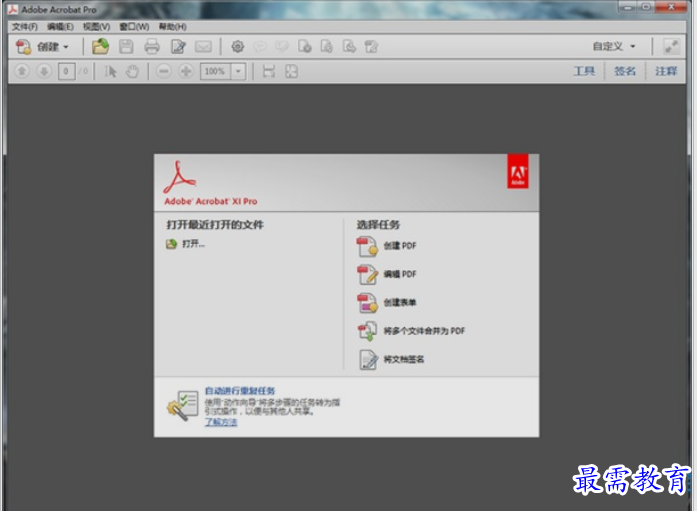
Task: Click the fit width scrolling icon
Action: (x=269, y=71)
